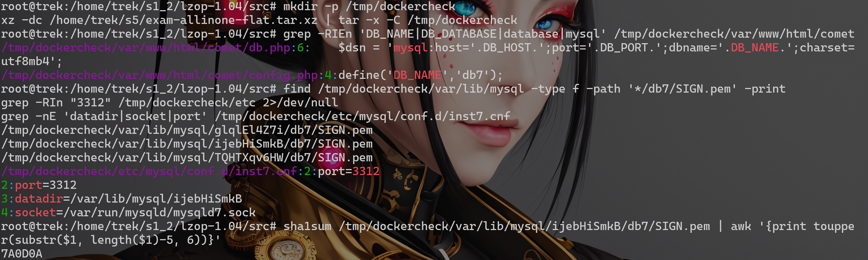
Task: Click the glqlEl4Z7i/db7/SIGN.pem result path
Action: (187, 130)
